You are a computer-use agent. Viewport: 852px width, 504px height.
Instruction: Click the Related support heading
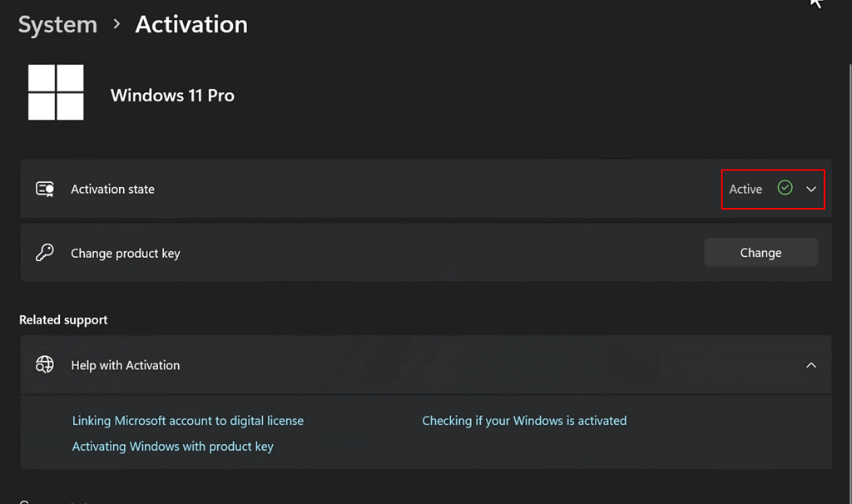click(63, 320)
